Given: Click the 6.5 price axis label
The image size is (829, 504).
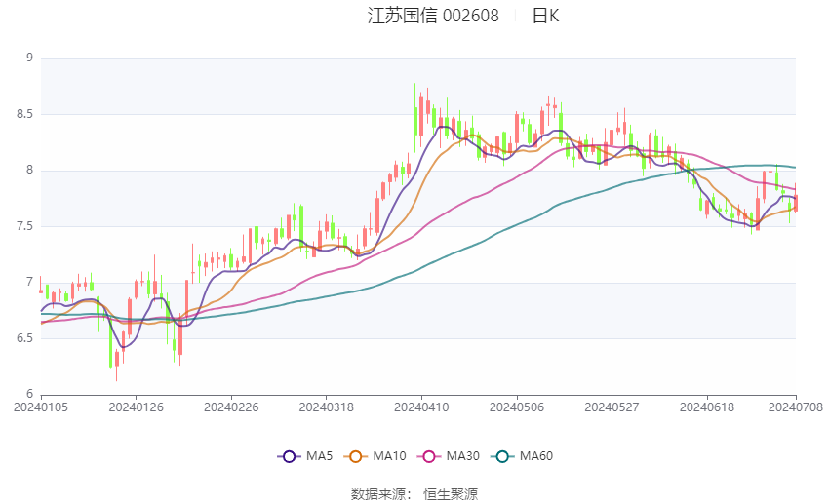Looking at the screenshot, I should [24, 338].
